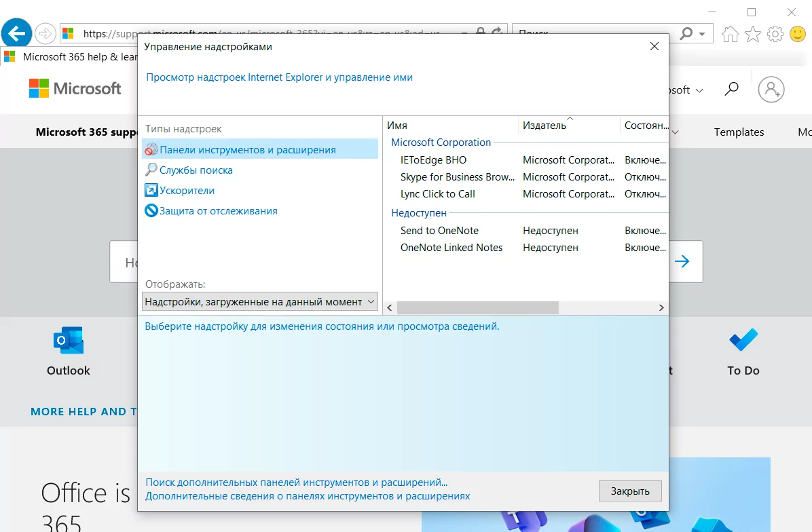Expand the all Microsoft dropdown chevron

[x=699, y=90]
